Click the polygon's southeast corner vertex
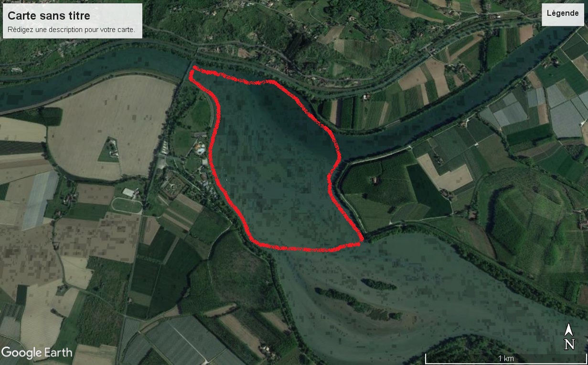This screenshot has width=588, height=365. coord(362,238)
